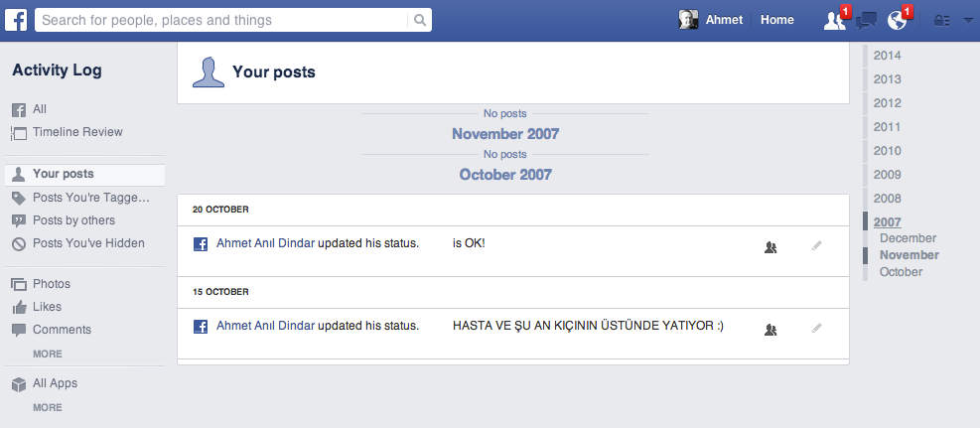The image size is (980, 428).
Task: Click the Facebook logo icon
Action: tap(16, 20)
